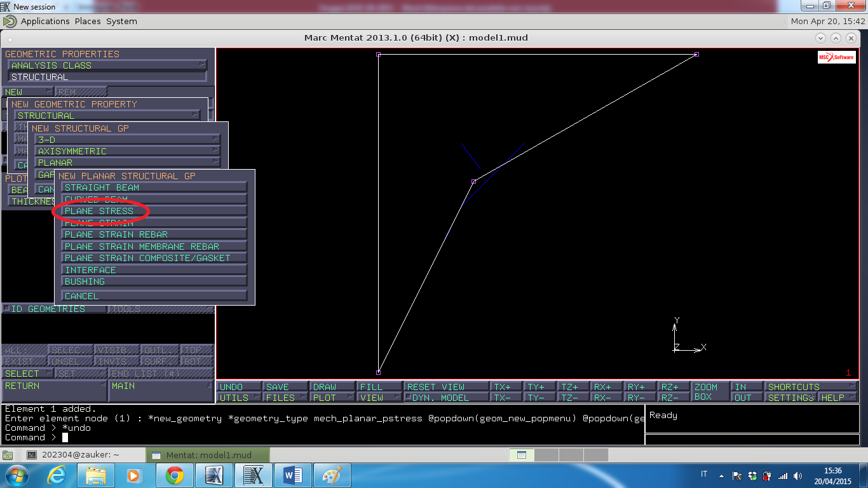The width and height of the screenshot is (868, 488).
Task: Open the System menu
Action: click(x=121, y=21)
